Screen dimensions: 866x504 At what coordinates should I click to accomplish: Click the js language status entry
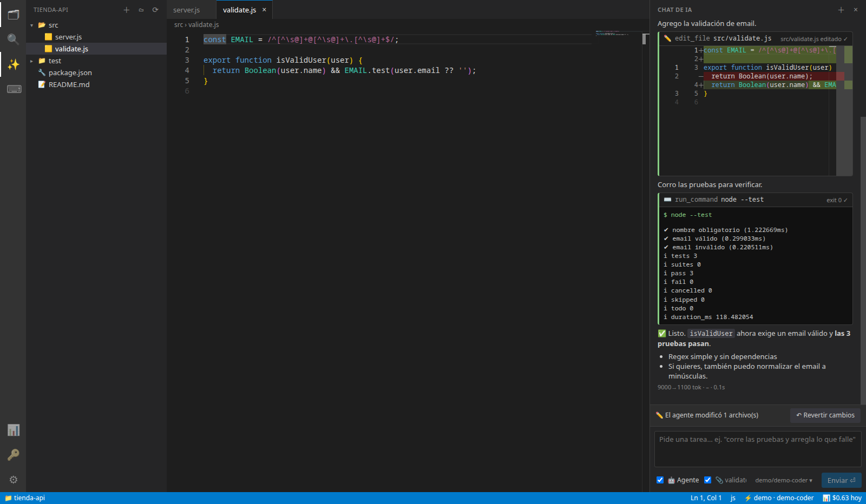coord(733,498)
